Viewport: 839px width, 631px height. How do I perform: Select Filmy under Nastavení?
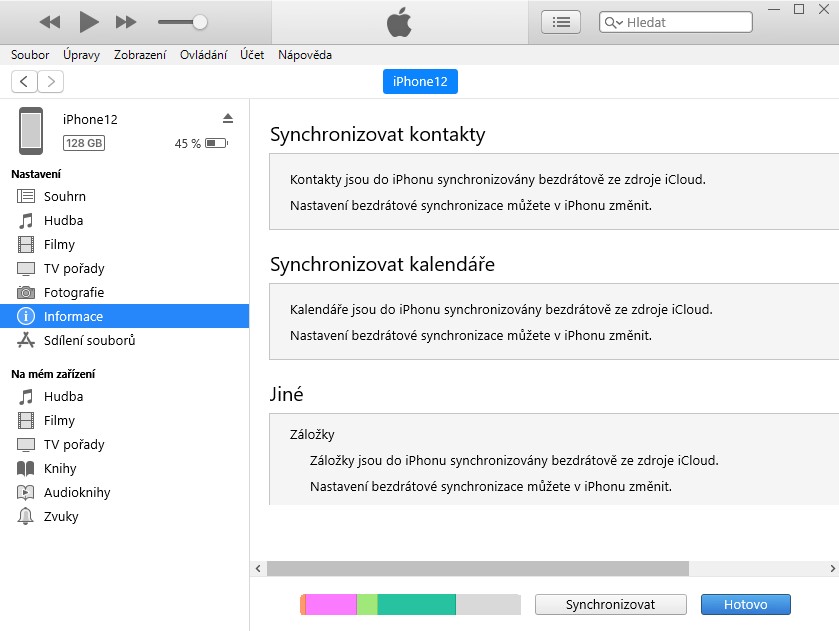point(124,245)
